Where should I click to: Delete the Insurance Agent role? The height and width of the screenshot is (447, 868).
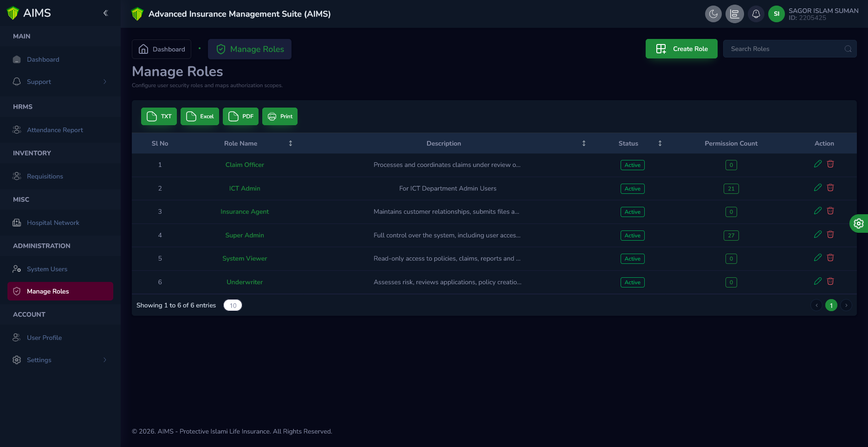pyautogui.click(x=830, y=211)
